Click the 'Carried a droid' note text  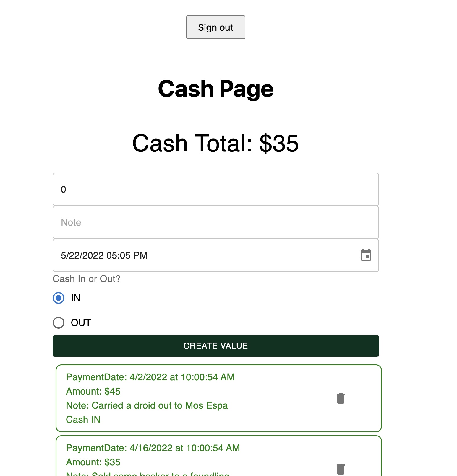point(147,405)
